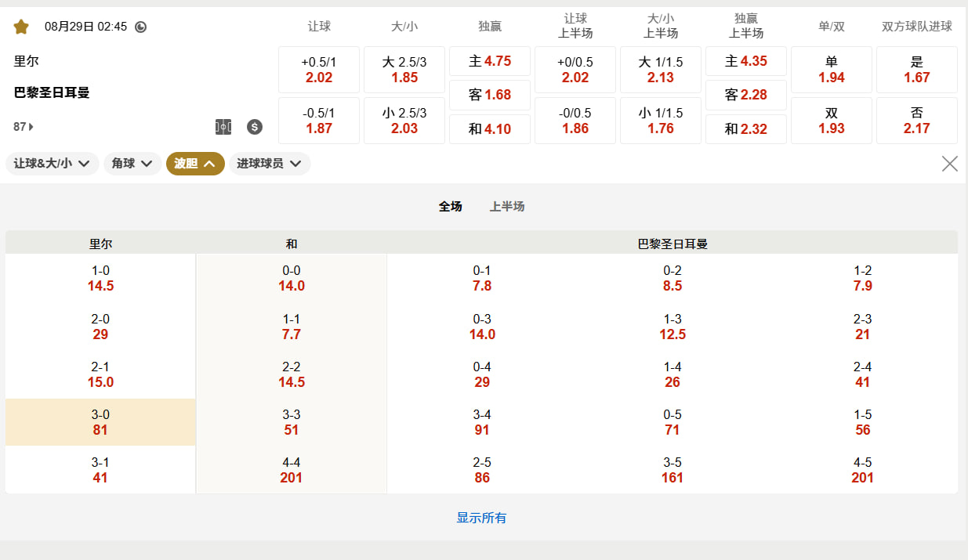Select handicap +0.5/1 at 2.02
The width and height of the screenshot is (968, 560).
pyautogui.click(x=319, y=70)
